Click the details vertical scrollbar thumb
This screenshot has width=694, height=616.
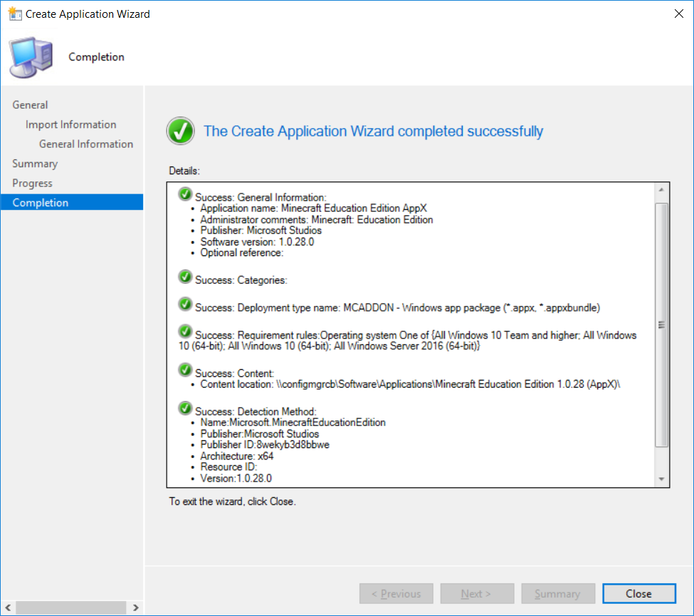[661, 325]
